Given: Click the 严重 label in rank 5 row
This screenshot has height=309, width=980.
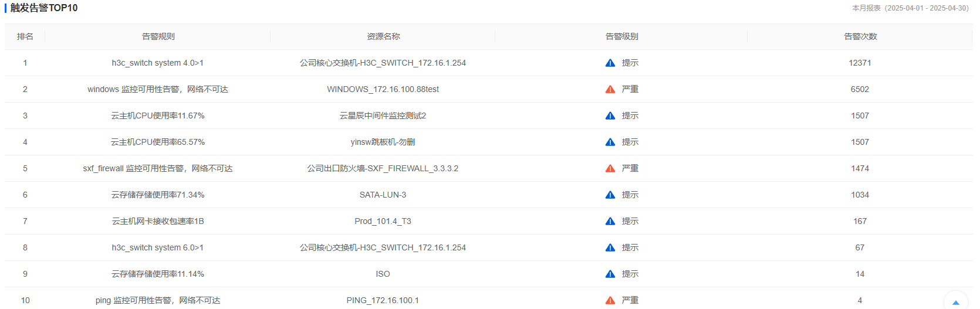Looking at the screenshot, I should click(x=630, y=168).
